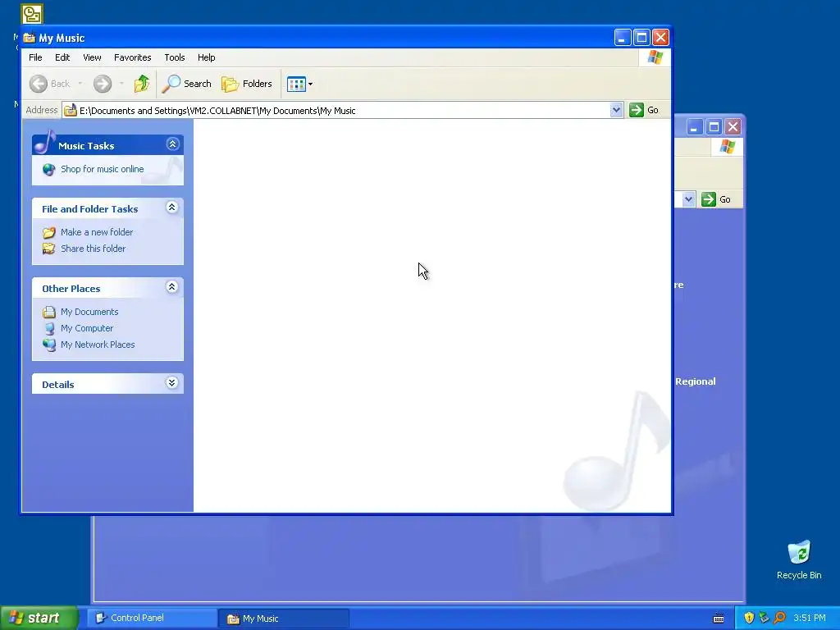
Task: Click the Shop for music globe icon
Action: [48, 170]
